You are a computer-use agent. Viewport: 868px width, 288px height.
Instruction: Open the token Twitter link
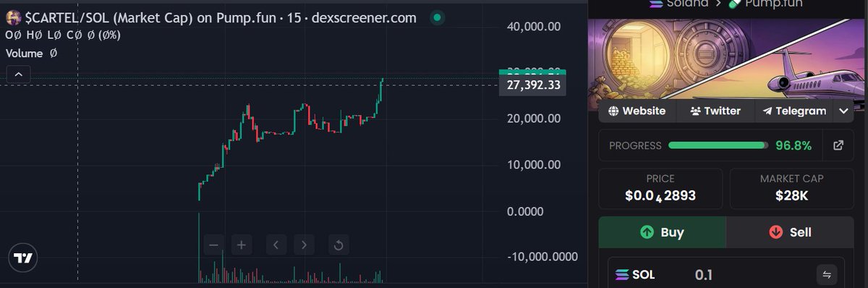(715, 111)
